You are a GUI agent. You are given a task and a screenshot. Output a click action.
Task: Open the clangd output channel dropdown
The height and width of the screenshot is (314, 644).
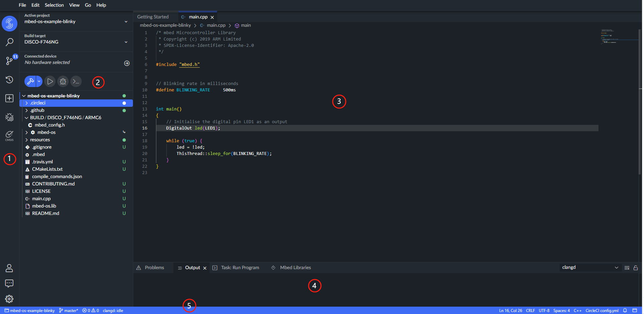590,267
